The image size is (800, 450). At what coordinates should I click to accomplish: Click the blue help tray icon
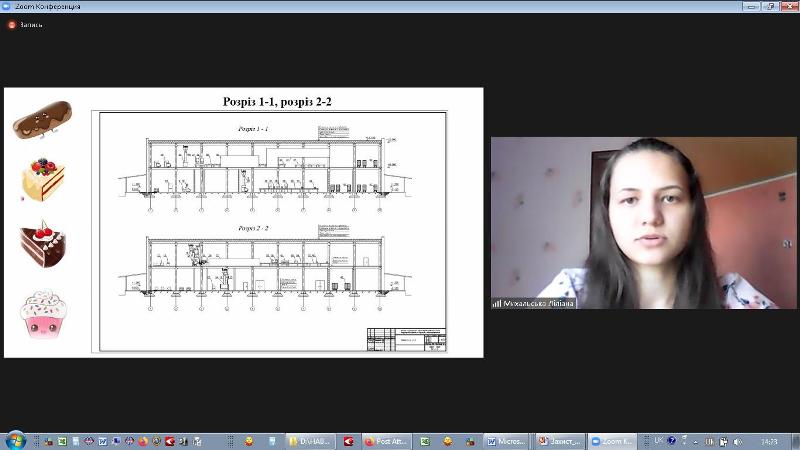pos(671,441)
